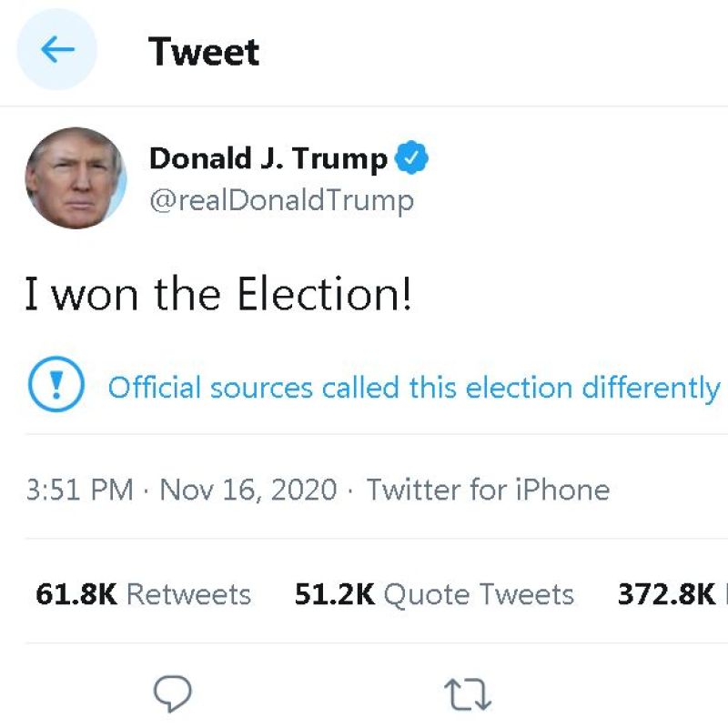
Task: Click the 372.8K count
Action: (x=666, y=594)
